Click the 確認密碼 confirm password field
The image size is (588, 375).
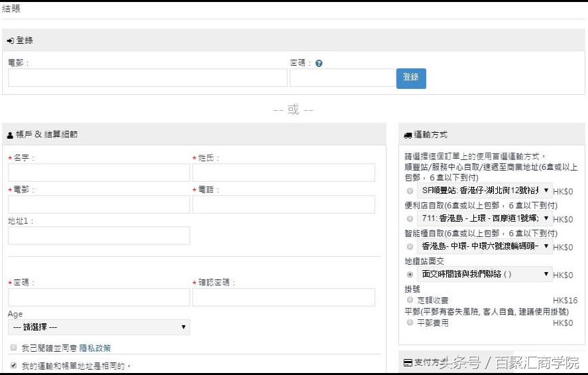284,297
